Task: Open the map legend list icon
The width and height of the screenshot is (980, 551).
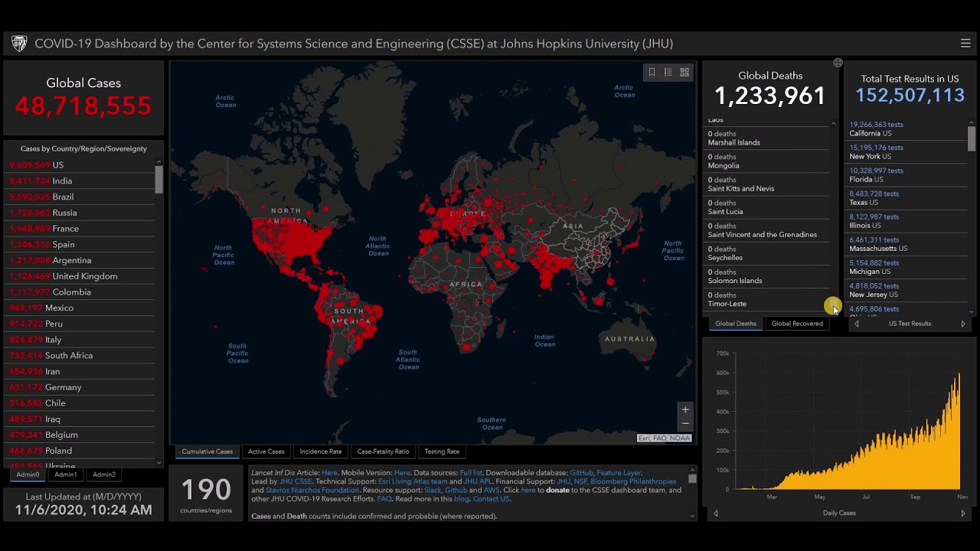Action: click(668, 72)
